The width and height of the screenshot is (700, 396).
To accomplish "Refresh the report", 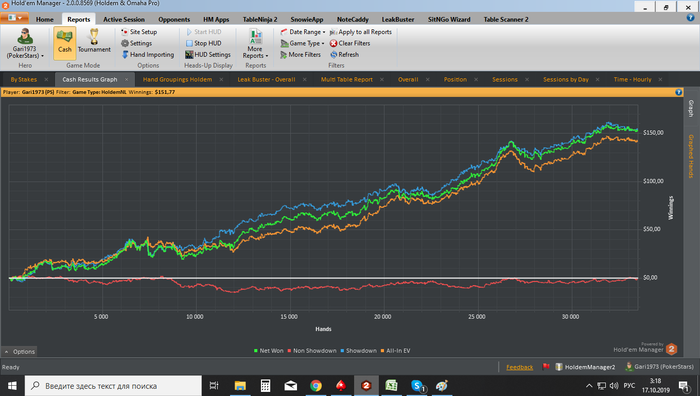I will click(x=344, y=54).
